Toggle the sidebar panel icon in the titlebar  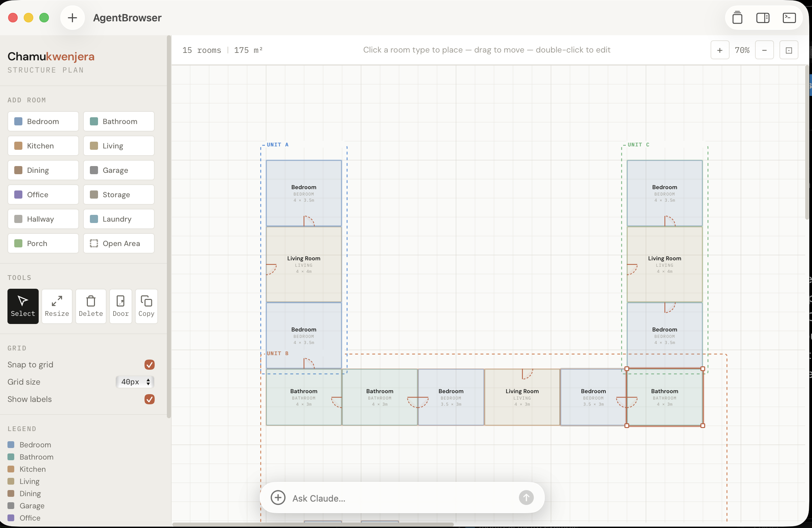(763, 17)
